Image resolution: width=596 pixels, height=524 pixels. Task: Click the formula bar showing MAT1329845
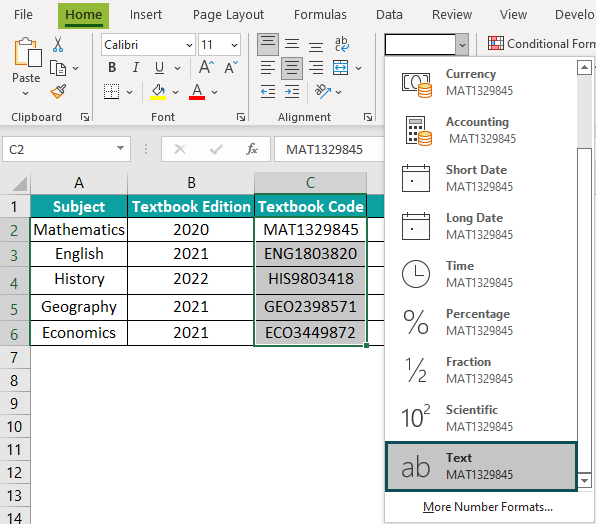click(x=329, y=149)
